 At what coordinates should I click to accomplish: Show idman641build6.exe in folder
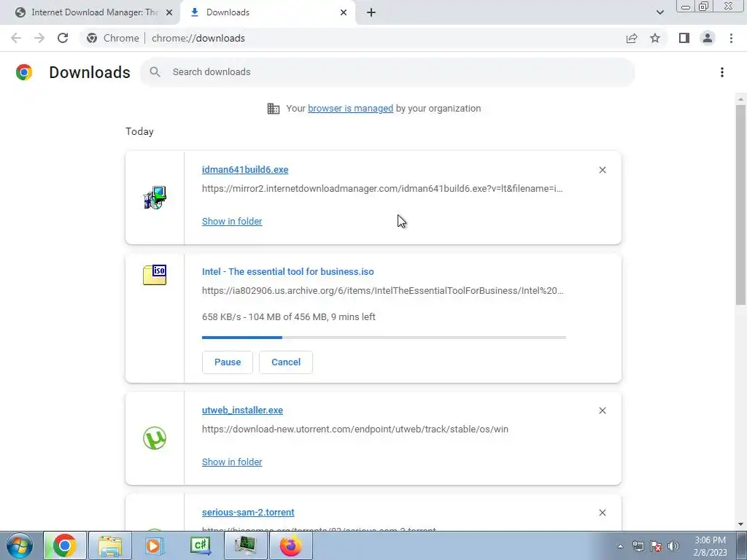[232, 222]
